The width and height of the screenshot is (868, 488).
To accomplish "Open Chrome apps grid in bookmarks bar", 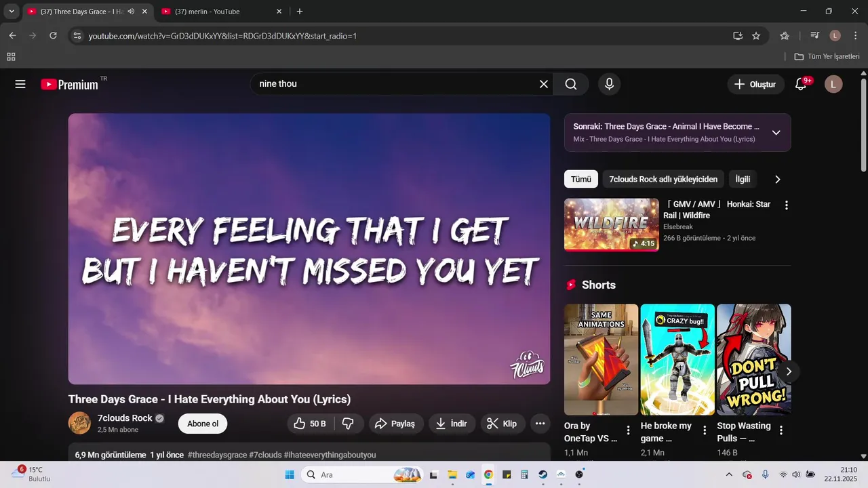I will point(11,56).
